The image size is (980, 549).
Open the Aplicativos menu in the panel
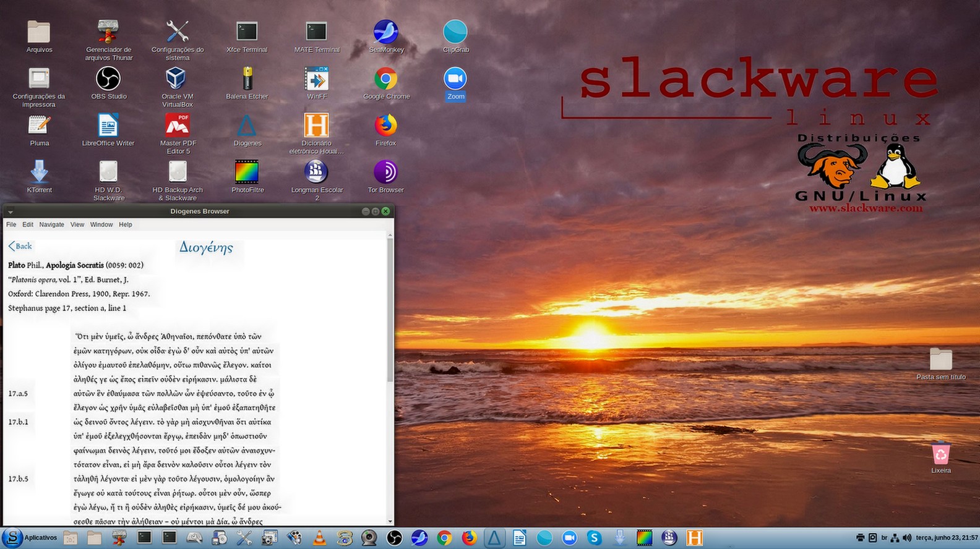(x=31, y=538)
